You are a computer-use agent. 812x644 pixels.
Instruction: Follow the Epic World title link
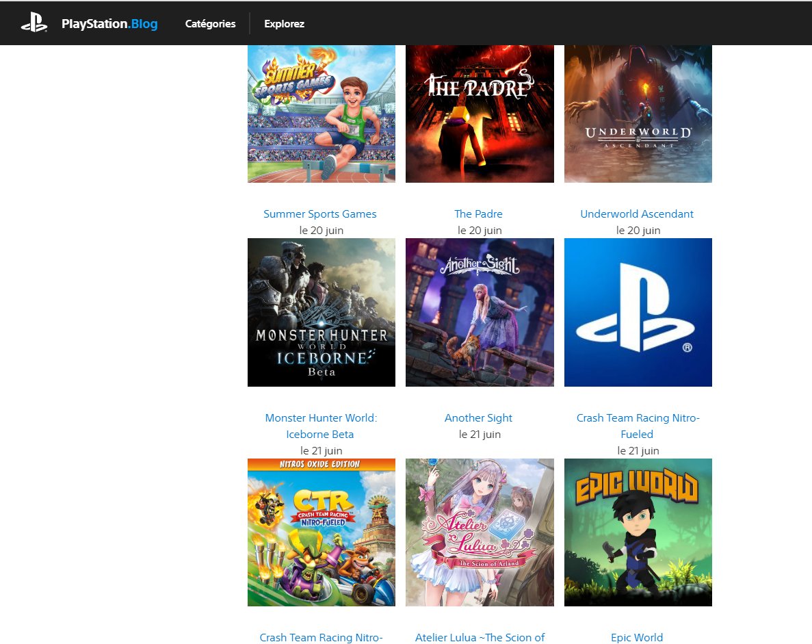click(637, 637)
